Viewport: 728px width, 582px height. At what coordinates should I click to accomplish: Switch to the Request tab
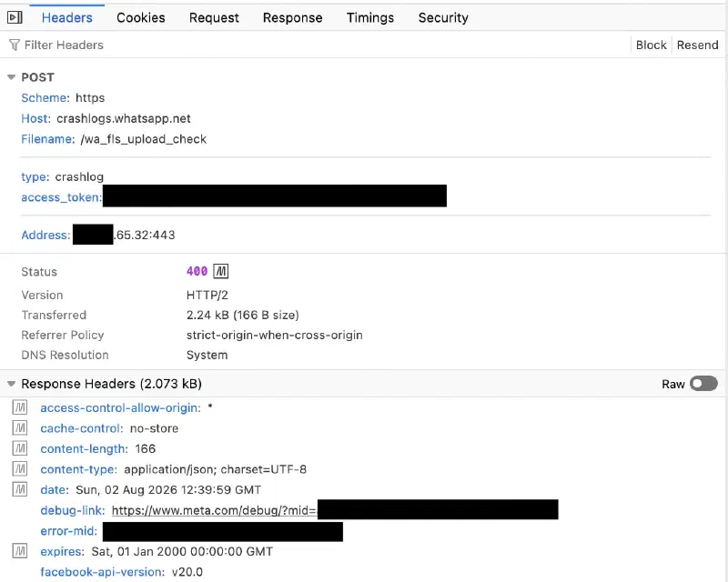[214, 17]
